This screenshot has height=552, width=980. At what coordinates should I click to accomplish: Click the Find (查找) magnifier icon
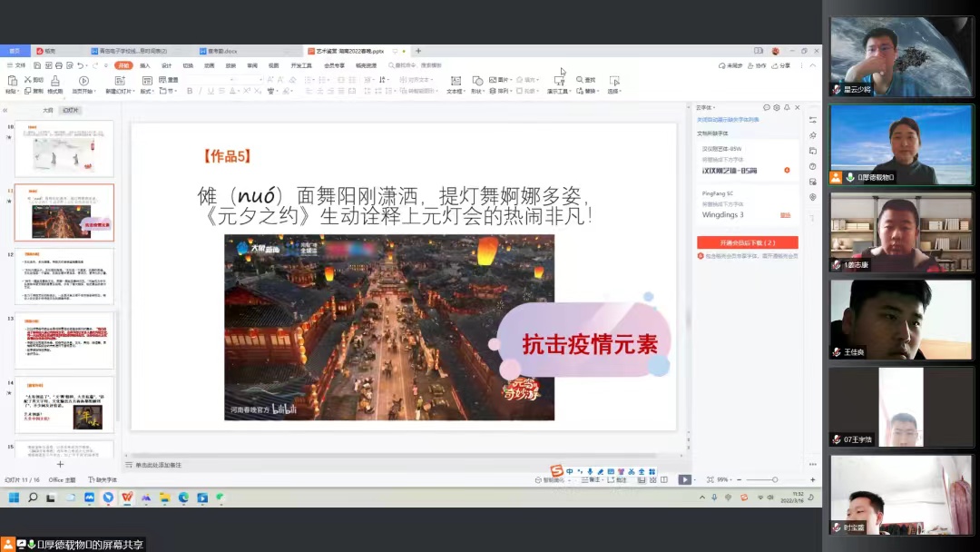click(579, 79)
